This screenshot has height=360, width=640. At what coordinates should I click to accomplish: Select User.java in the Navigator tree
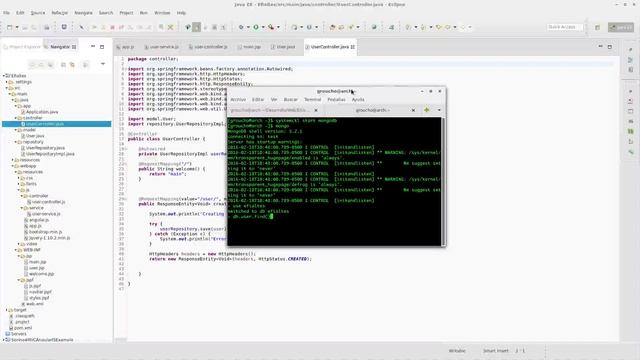[33, 136]
